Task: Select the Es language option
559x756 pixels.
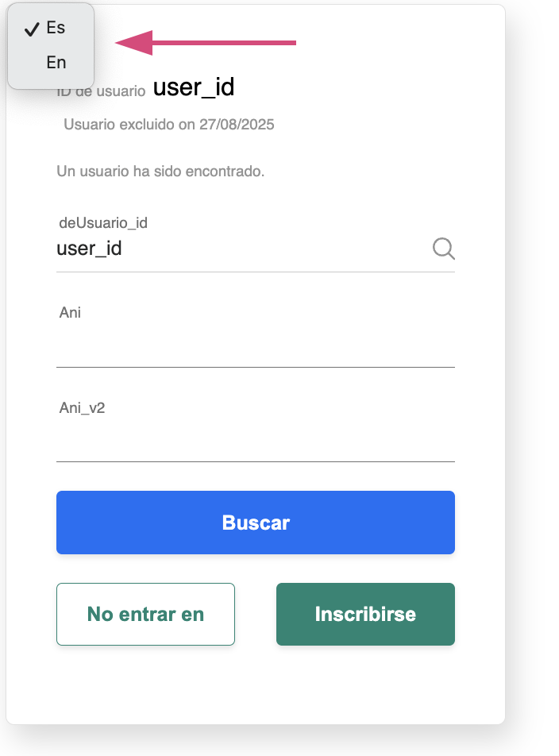Action: coord(56,29)
